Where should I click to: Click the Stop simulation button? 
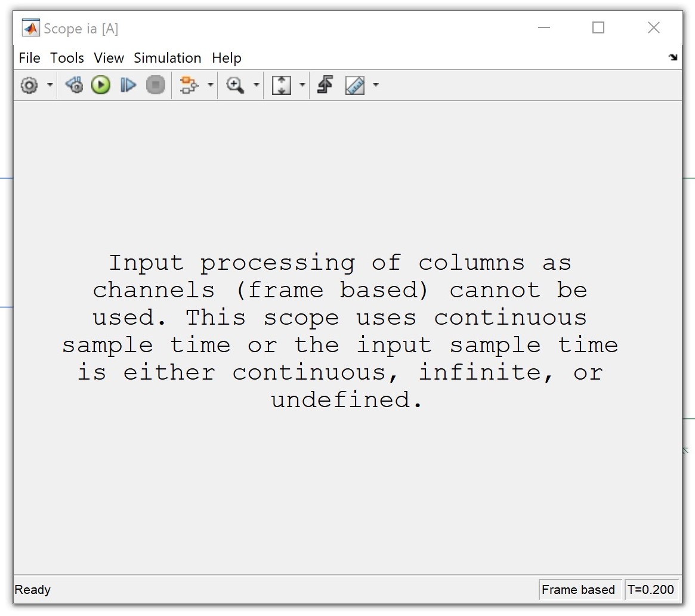tap(156, 85)
